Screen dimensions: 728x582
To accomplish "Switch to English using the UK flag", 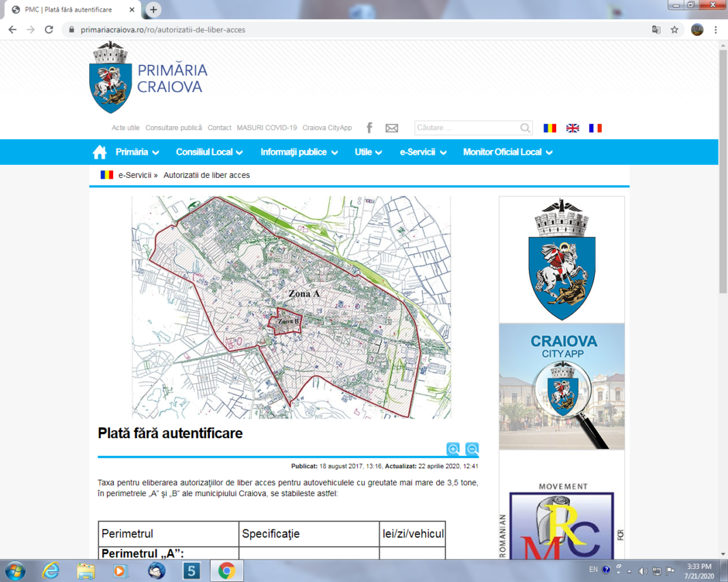I will (x=572, y=127).
